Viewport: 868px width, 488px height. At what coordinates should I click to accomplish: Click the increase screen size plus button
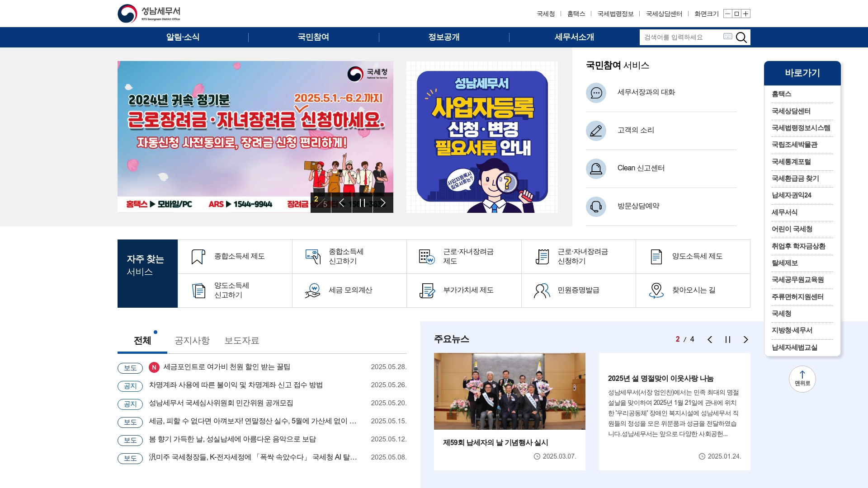pos(746,14)
